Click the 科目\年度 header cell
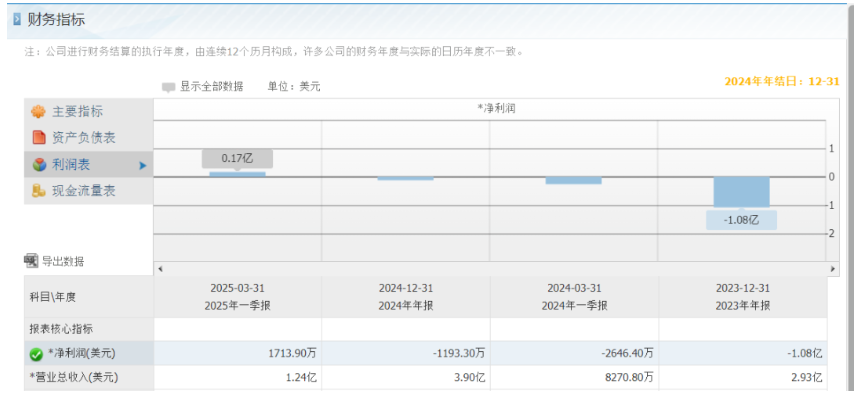This screenshot has width=861, height=396. [89, 297]
